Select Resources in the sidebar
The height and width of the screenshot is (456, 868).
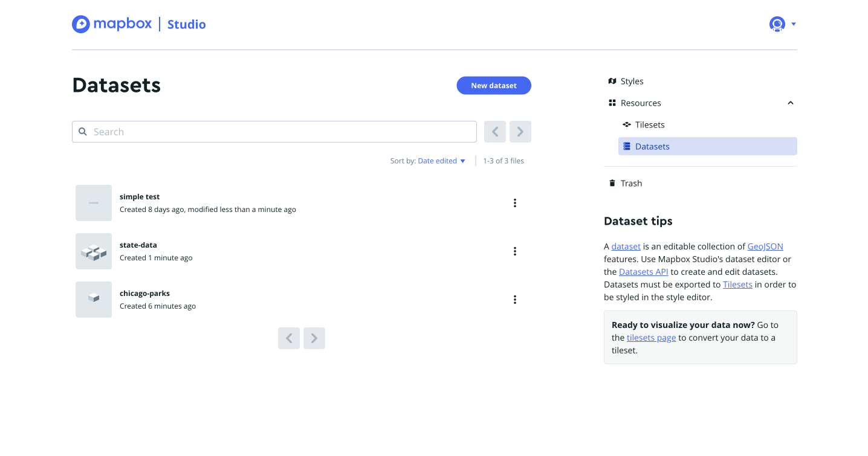(x=641, y=103)
